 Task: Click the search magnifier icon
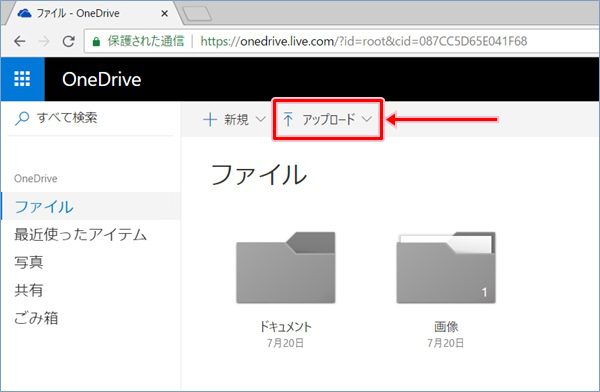(21, 118)
